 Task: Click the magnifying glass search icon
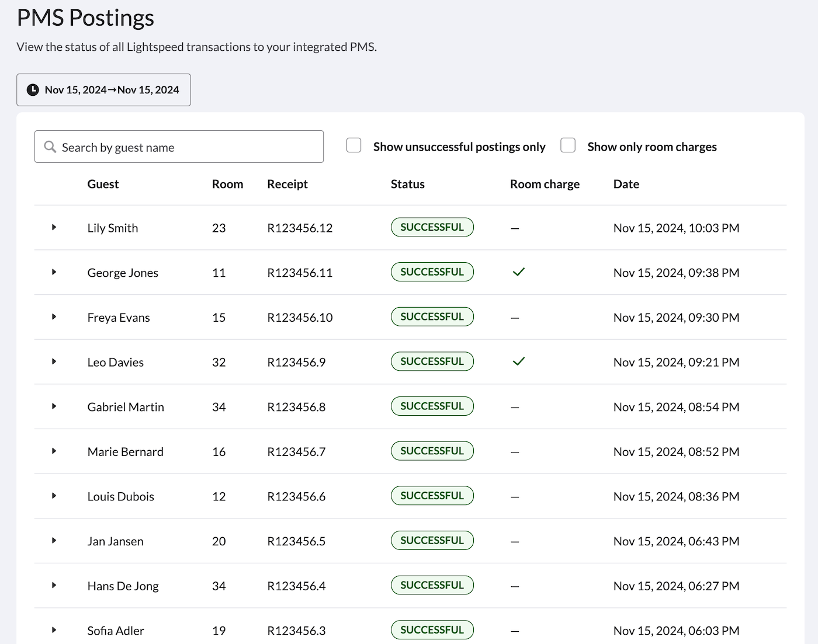tap(50, 147)
